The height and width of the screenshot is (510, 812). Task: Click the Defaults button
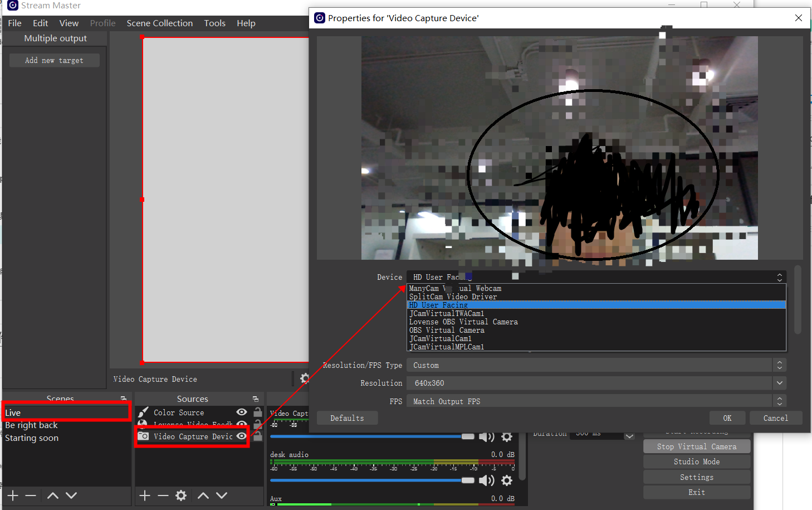[347, 418]
